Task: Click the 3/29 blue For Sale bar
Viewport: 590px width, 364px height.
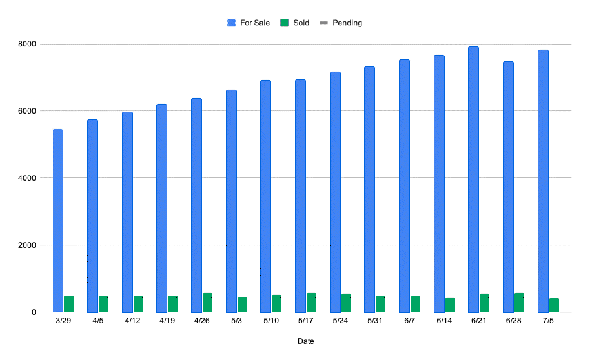Action: click(57, 221)
